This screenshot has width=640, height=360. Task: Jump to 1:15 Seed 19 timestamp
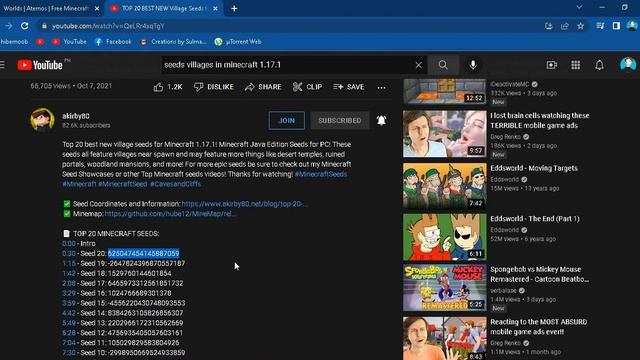pos(69,263)
